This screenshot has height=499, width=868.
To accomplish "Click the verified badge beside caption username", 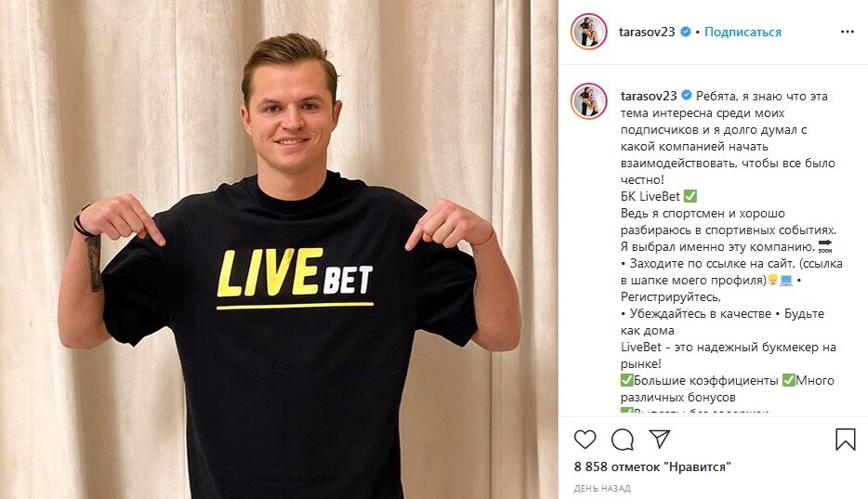I will coord(687,96).
